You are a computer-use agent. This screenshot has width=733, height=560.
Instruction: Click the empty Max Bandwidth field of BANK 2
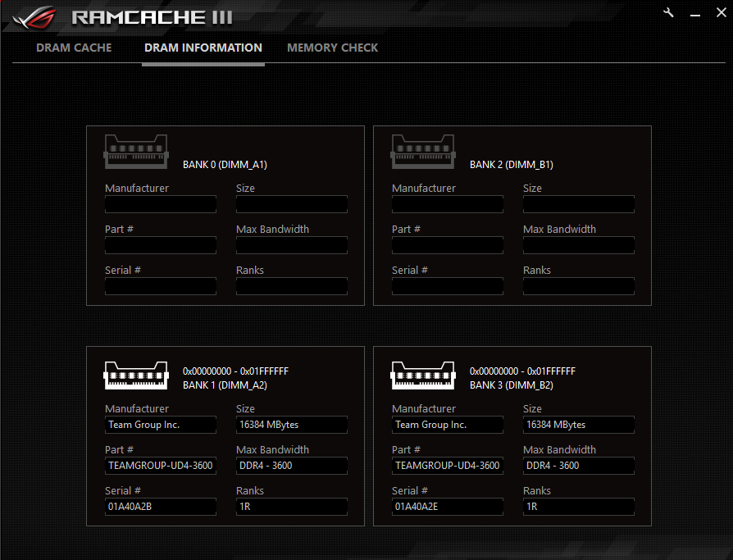pyautogui.click(x=579, y=245)
